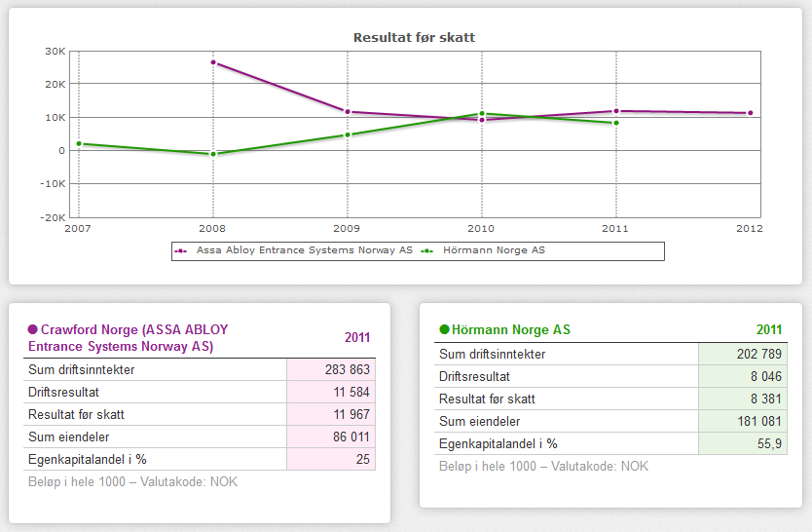The image size is (812, 532).
Task: Click Resultat før skatt label in Crawford table
Action: click(x=76, y=414)
